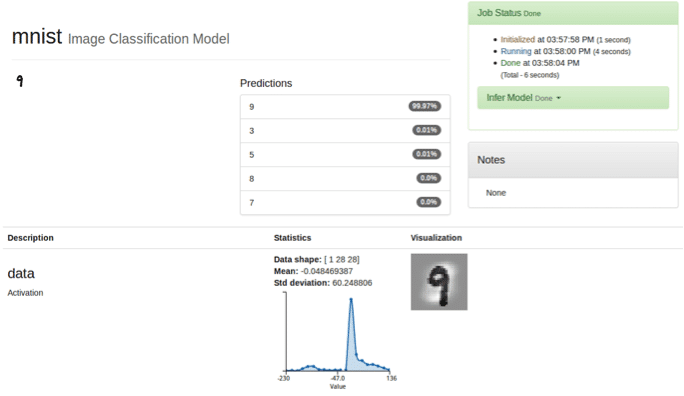Click the 0.01% badge for digit 3
Image resolution: width=684 pixels, height=396 pixels.
point(427,130)
